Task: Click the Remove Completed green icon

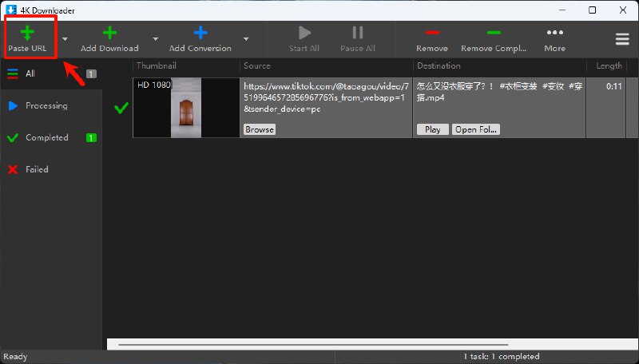Action: click(x=494, y=34)
